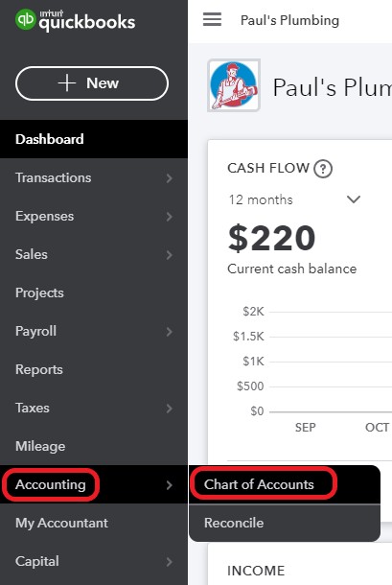Click the Paul's Plumbing plumber logo image
Viewport: 392px width, 585px height.
234,85
